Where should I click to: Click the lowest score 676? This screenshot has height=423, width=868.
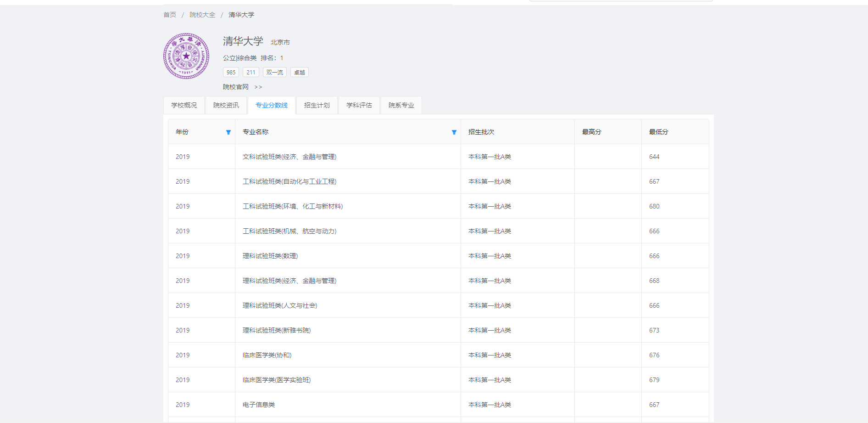coord(654,355)
